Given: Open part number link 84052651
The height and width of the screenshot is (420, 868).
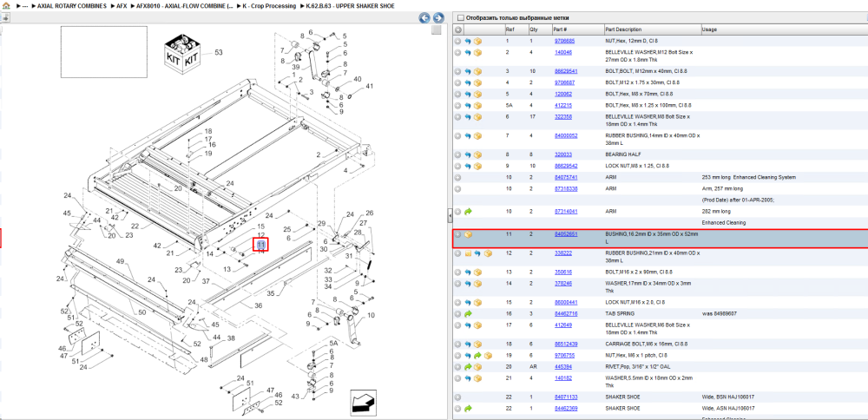Looking at the screenshot, I should pyautogui.click(x=566, y=234).
